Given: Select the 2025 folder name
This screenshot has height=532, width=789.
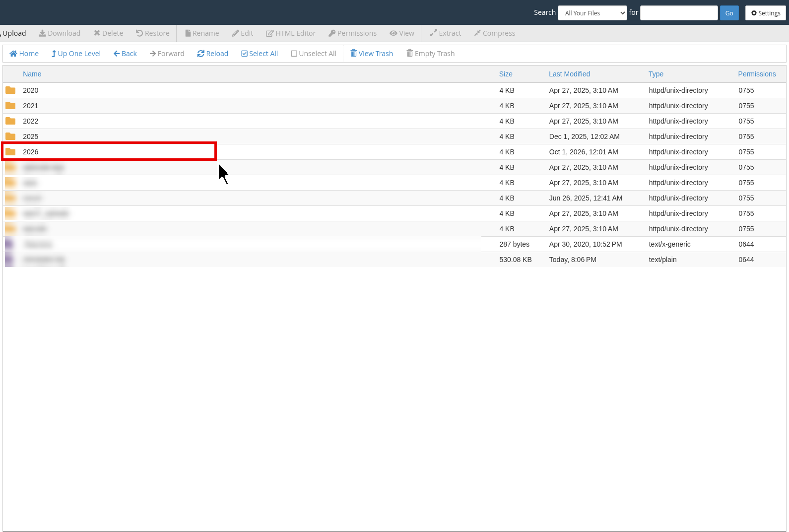Looking at the screenshot, I should pyautogui.click(x=31, y=136).
